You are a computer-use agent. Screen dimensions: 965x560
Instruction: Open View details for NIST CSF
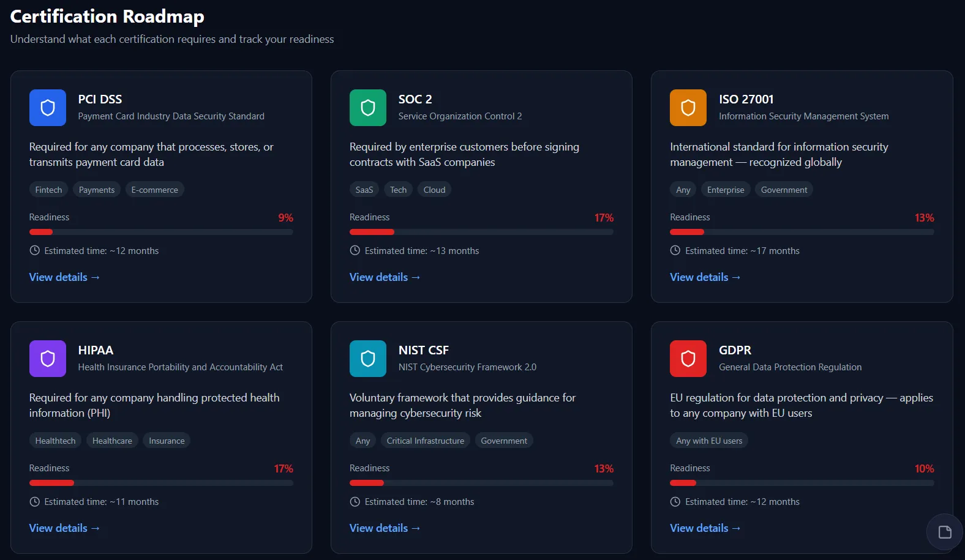(x=385, y=528)
